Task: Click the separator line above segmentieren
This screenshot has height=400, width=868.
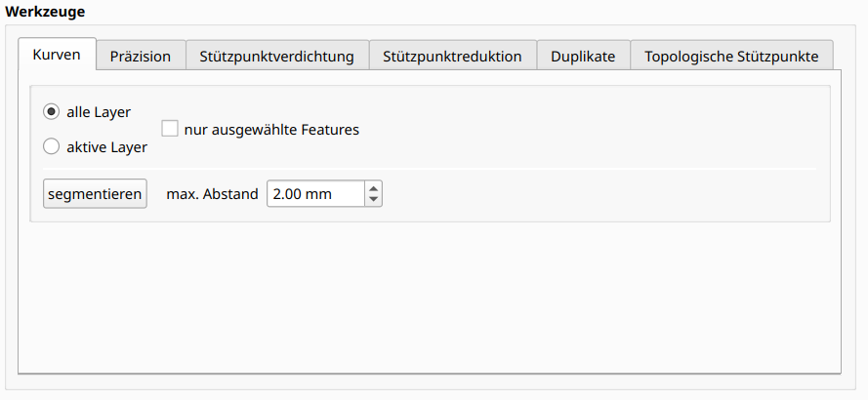Action: pos(430,169)
